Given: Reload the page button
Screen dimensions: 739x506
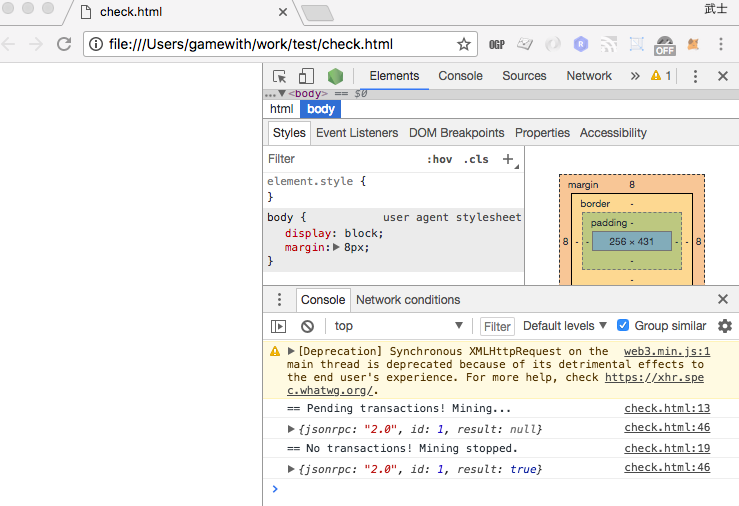Looking at the screenshot, I should tap(64, 44).
